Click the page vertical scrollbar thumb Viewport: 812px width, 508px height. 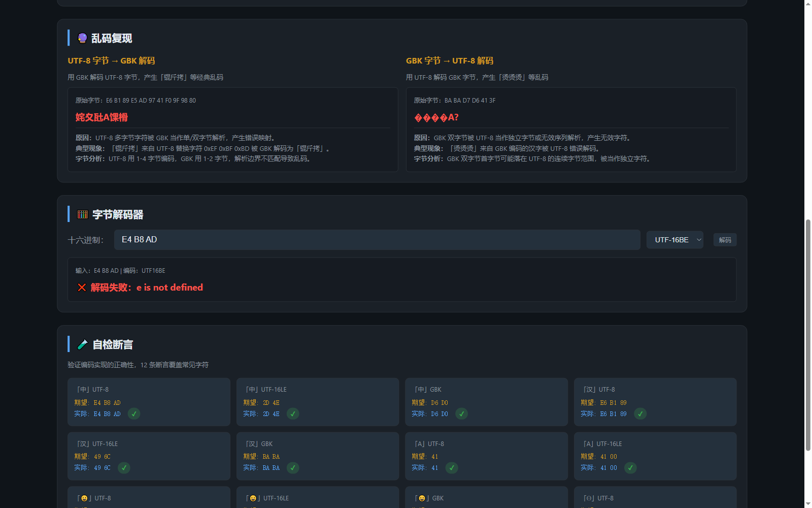(808, 335)
